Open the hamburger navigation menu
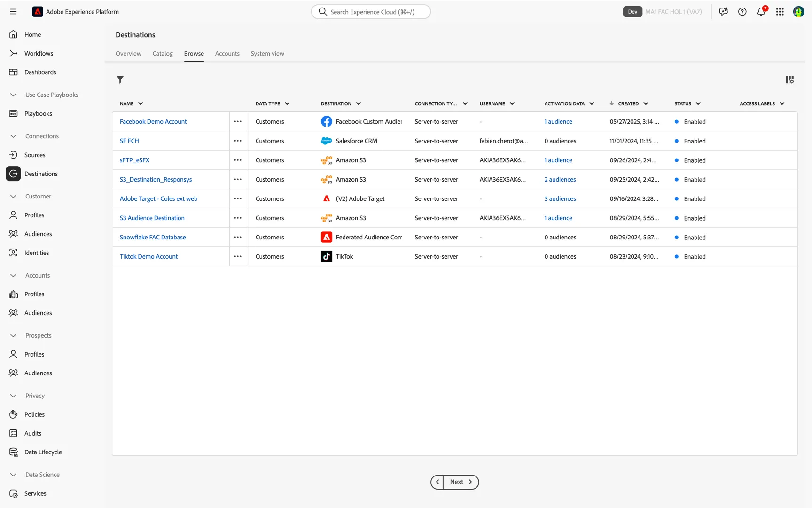Screen dimensions: 812x508 [x=13, y=12]
